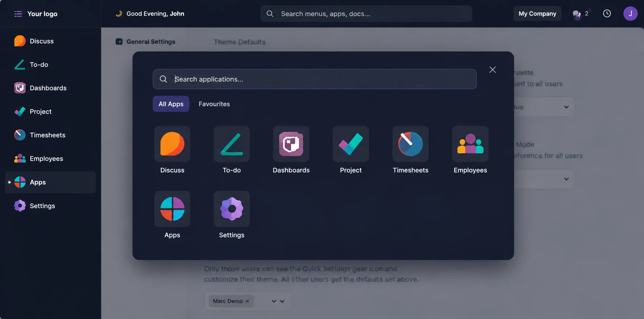This screenshot has height=319, width=644.
Task: Open the Discuss app tile in launcher
Action: pos(172,150)
